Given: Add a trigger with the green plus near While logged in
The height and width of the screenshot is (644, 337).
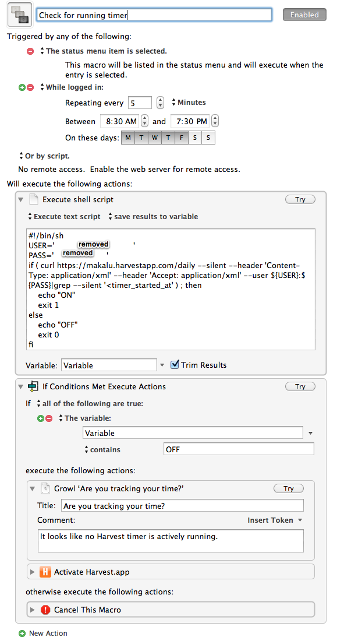Looking at the screenshot, I should (22, 87).
